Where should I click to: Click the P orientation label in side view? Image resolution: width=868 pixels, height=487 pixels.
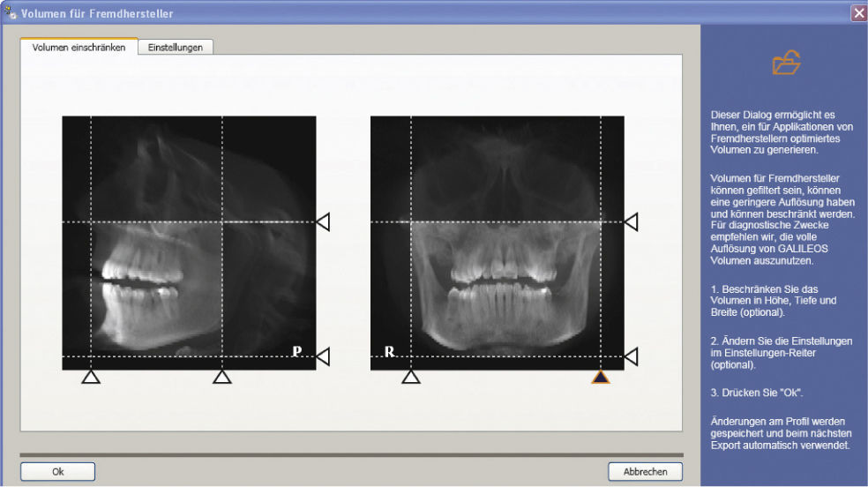pos(297,351)
